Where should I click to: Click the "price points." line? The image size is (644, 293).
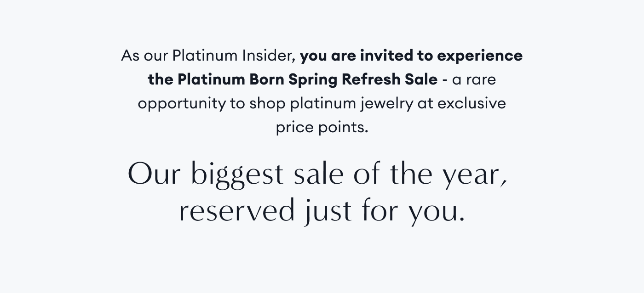click(x=322, y=127)
